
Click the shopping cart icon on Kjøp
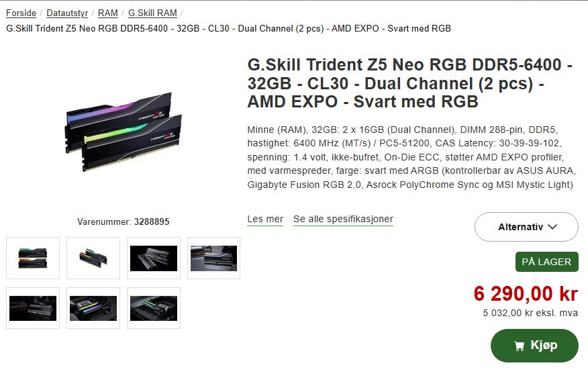tap(519, 346)
